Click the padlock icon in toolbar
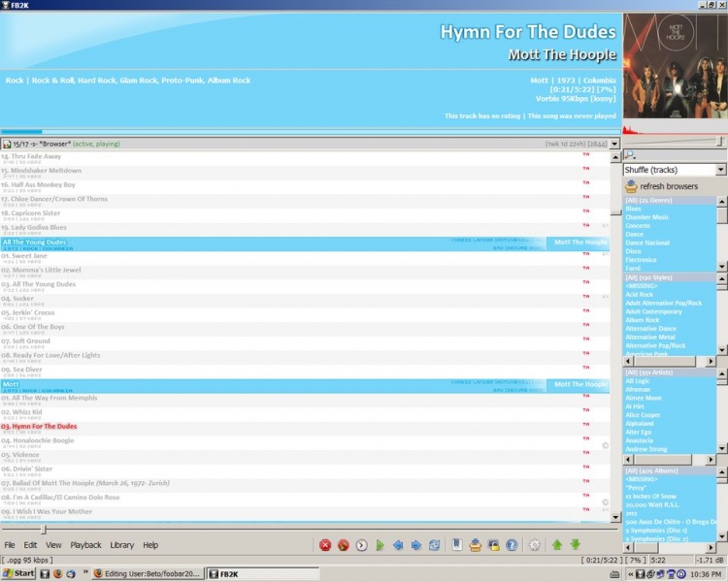 pyautogui.click(x=493, y=545)
